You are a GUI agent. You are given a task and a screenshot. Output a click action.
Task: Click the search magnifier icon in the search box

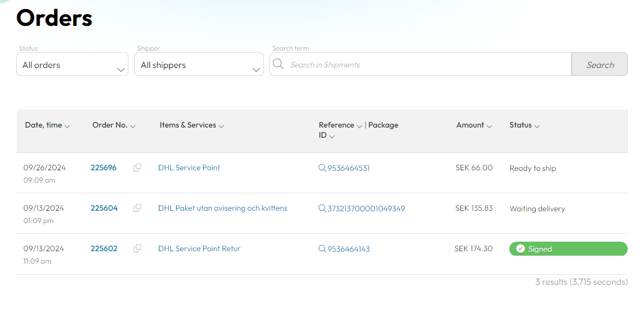pyautogui.click(x=278, y=64)
